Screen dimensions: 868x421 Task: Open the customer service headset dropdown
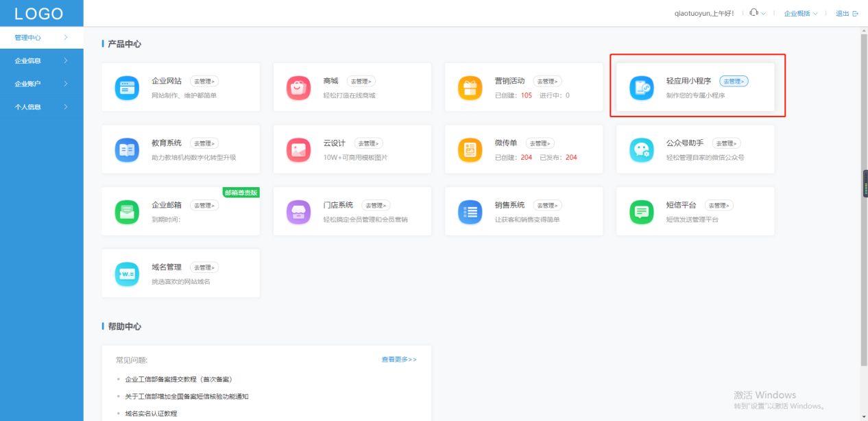point(757,13)
